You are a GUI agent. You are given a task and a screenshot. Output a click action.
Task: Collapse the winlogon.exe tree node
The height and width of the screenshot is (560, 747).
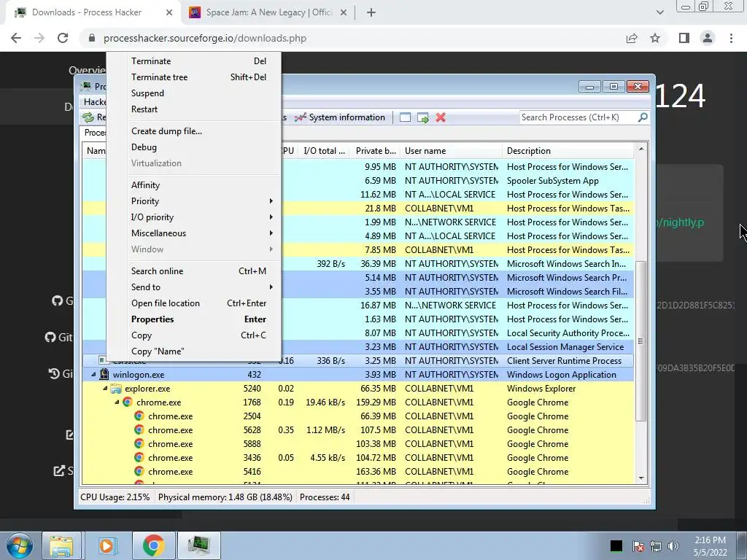[93, 375]
